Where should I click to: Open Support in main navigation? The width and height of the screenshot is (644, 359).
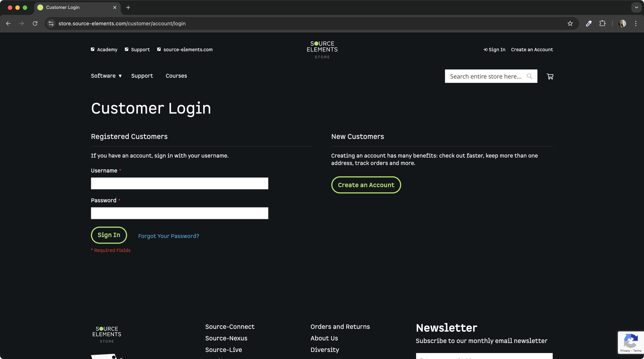(142, 76)
